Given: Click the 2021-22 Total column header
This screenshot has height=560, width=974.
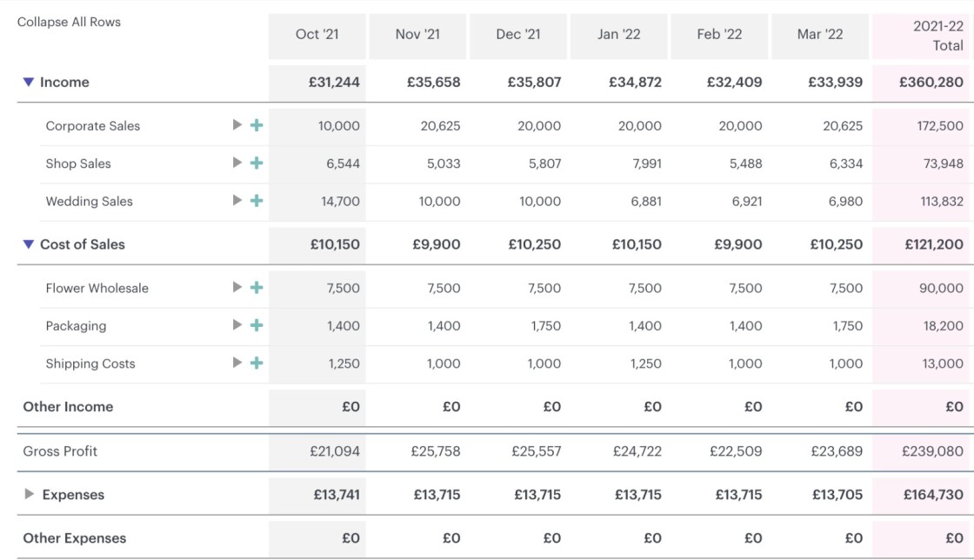Looking at the screenshot, I should pos(924,36).
